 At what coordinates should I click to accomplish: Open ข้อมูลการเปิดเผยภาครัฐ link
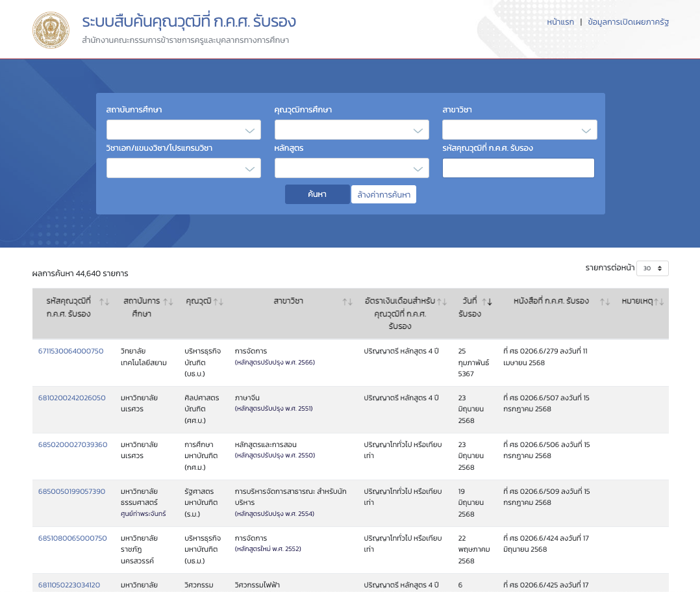point(628,22)
